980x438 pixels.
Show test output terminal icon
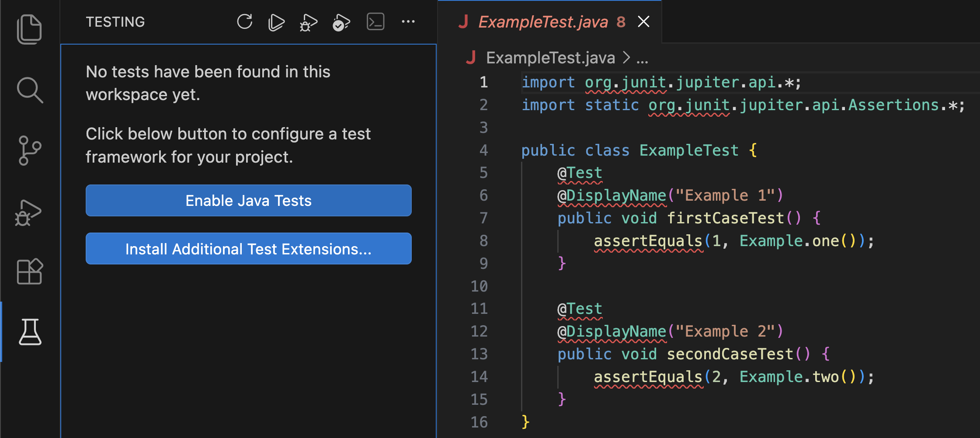(375, 21)
